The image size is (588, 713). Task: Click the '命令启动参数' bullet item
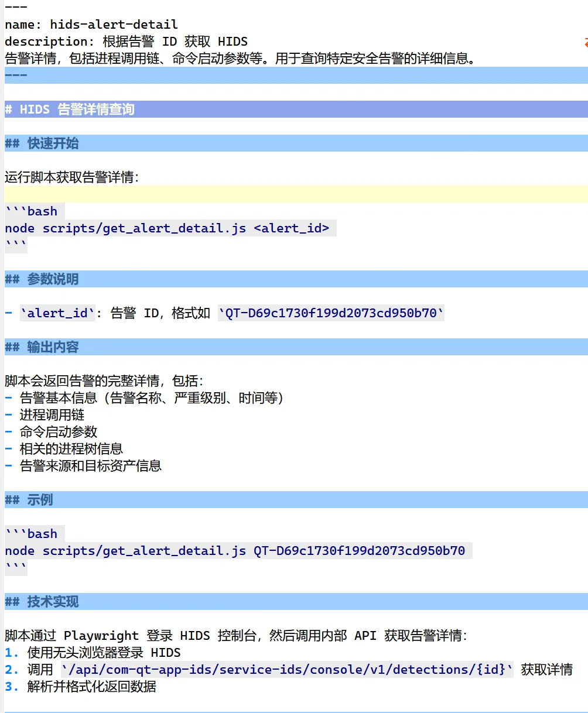[x=51, y=432]
